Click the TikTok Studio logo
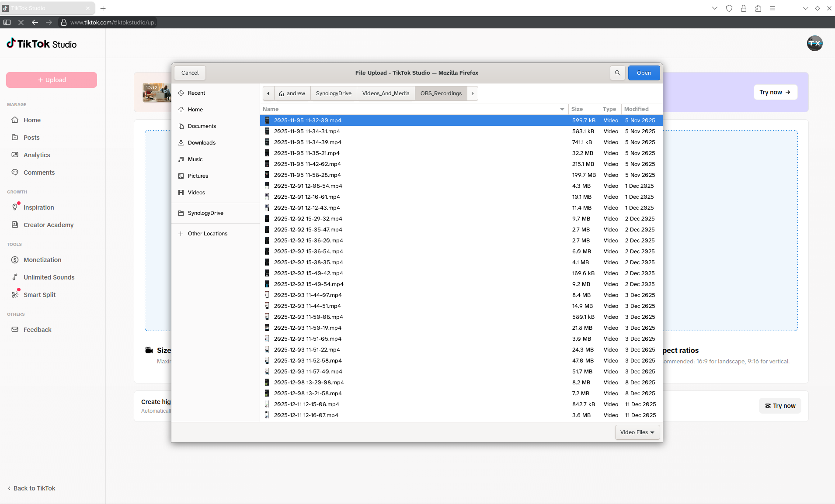The height and width of the screenshot is (504, 835). (x=42, y=44)
